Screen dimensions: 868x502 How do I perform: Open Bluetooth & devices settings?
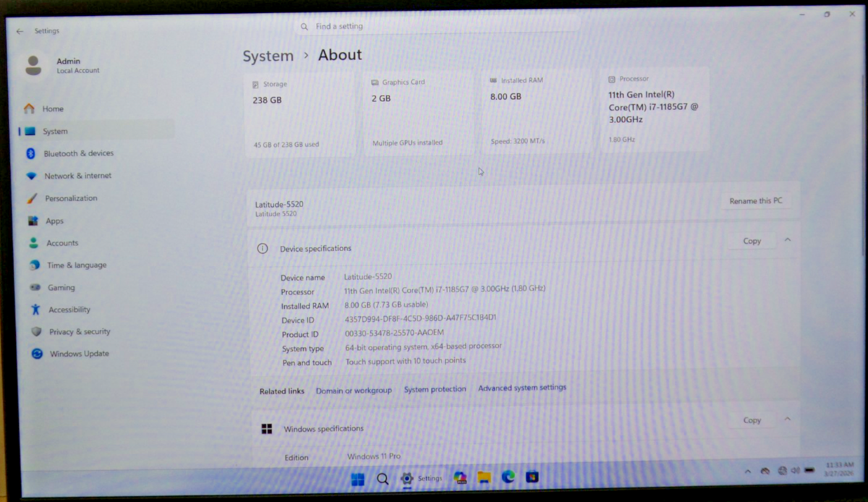pos(78,153)
